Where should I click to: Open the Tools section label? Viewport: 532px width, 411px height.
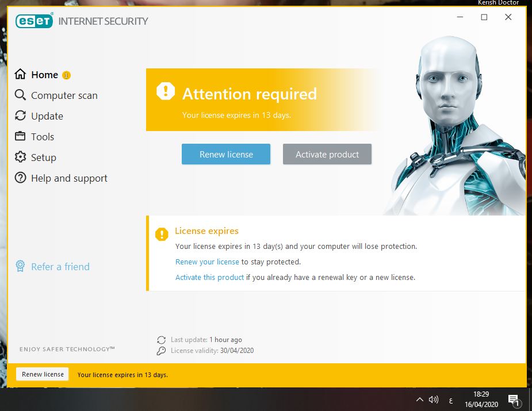coord(43,137)
